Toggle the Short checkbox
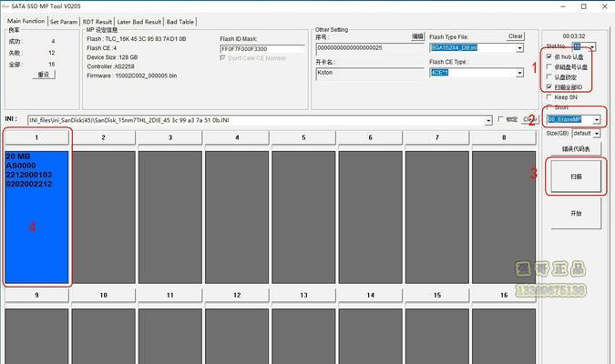The height and width of the screenshot is (364, 615). tap(549, 106)
